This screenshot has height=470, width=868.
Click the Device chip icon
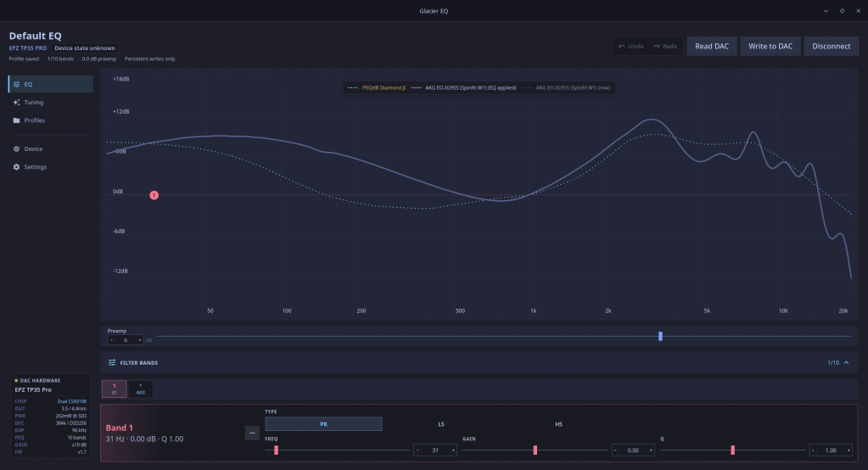[17, 149]
